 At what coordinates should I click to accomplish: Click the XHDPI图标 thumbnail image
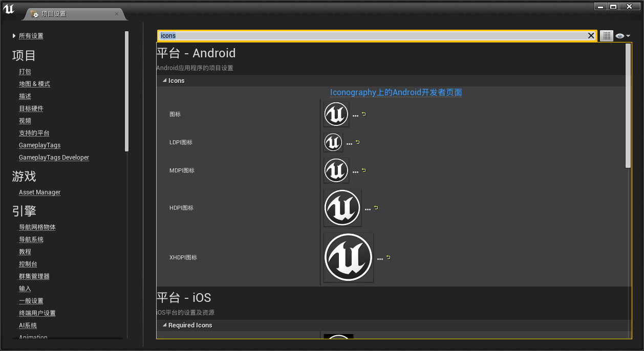[x=348, y=257]
